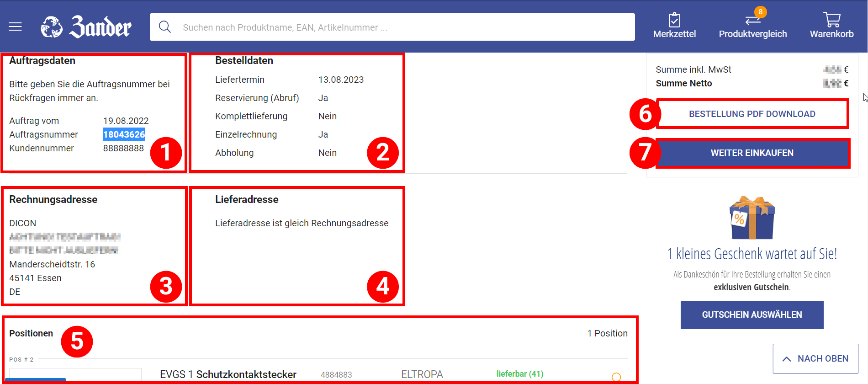Open the Produktvergleich comparison page

(752, 26)
